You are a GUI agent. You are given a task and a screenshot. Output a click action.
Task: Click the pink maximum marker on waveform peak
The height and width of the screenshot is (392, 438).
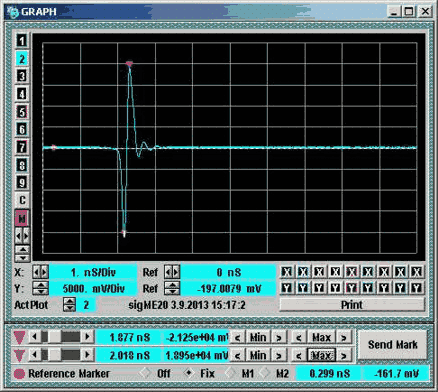click(129, 64)
